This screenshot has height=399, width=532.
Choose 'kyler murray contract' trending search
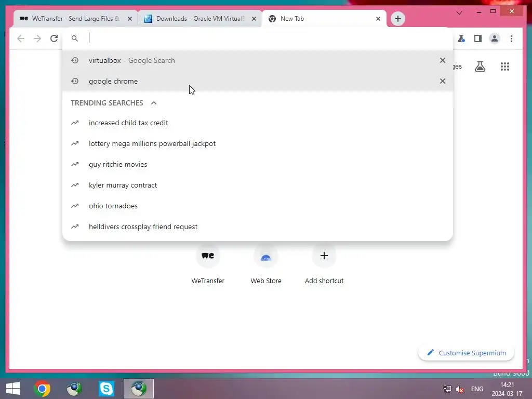258,185
